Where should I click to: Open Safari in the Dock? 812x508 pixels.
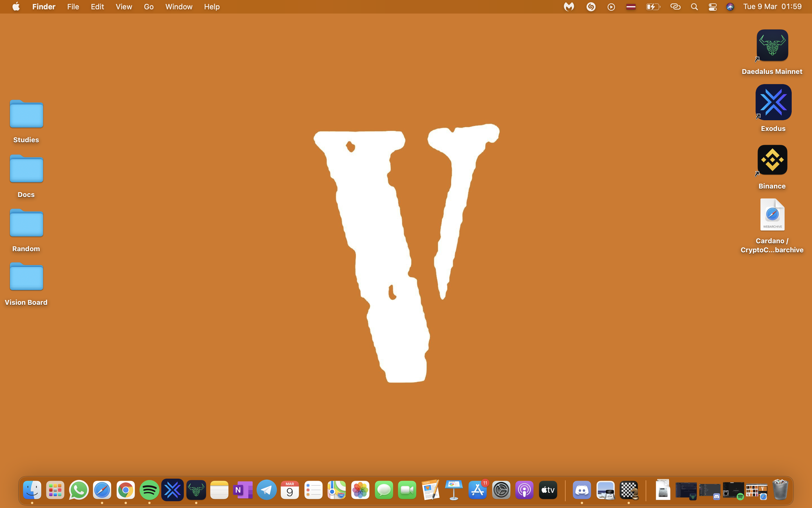(102, 490)
